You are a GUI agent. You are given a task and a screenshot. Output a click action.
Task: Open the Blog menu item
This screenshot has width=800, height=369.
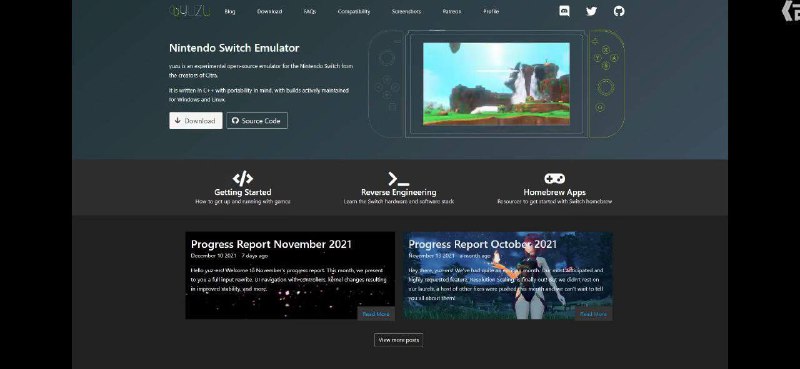[x=230, y=11]
